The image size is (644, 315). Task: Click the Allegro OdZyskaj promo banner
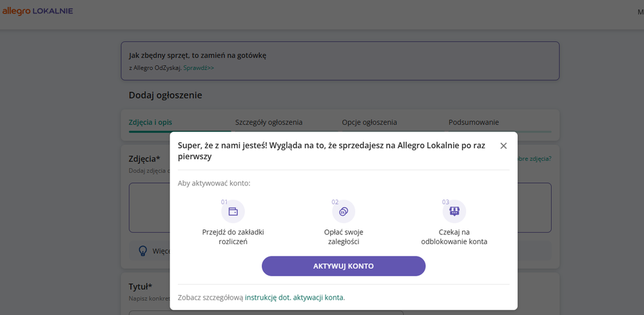point(340,61)
